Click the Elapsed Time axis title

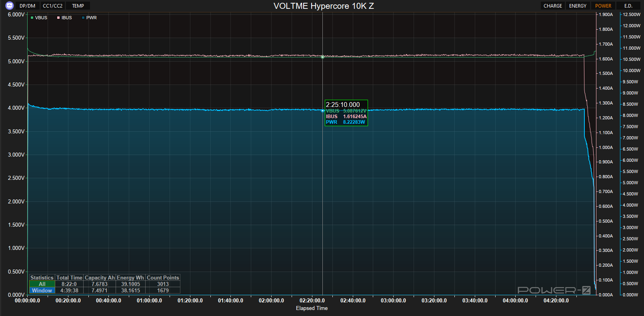(312, 308)
